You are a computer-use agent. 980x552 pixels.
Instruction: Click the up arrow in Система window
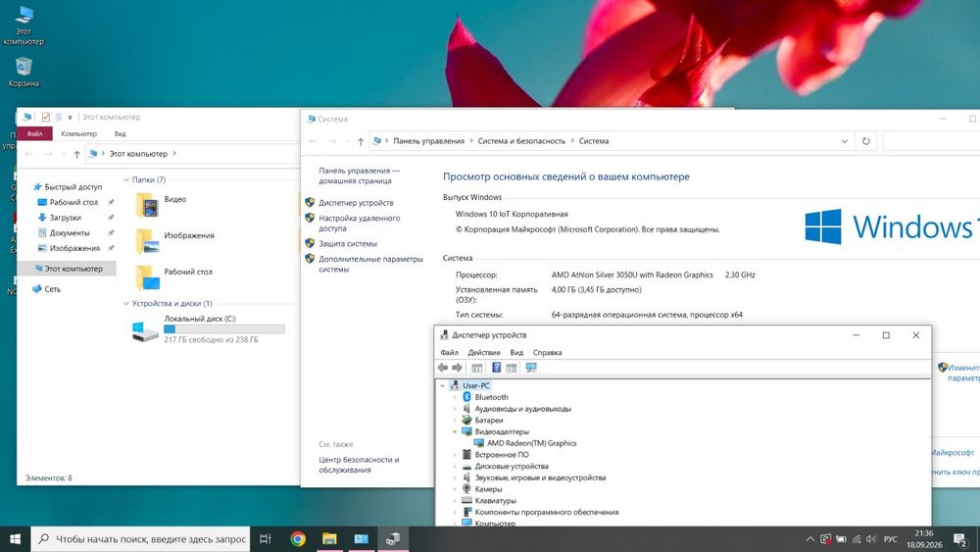(x=361, y=141)
